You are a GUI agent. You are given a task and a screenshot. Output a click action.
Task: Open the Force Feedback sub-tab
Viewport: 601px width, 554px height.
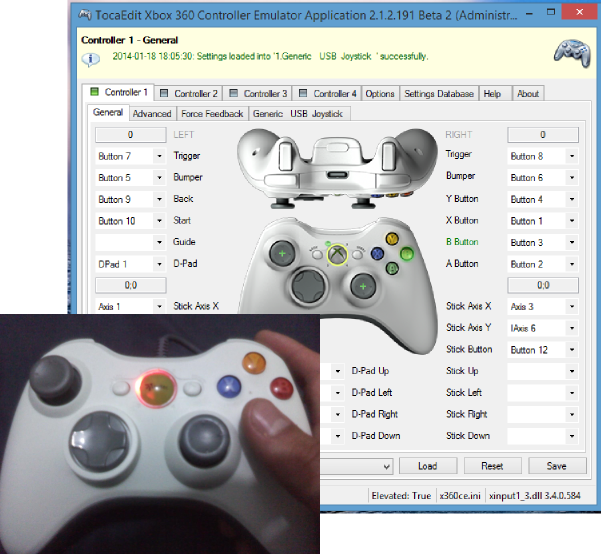pos(212,114)
